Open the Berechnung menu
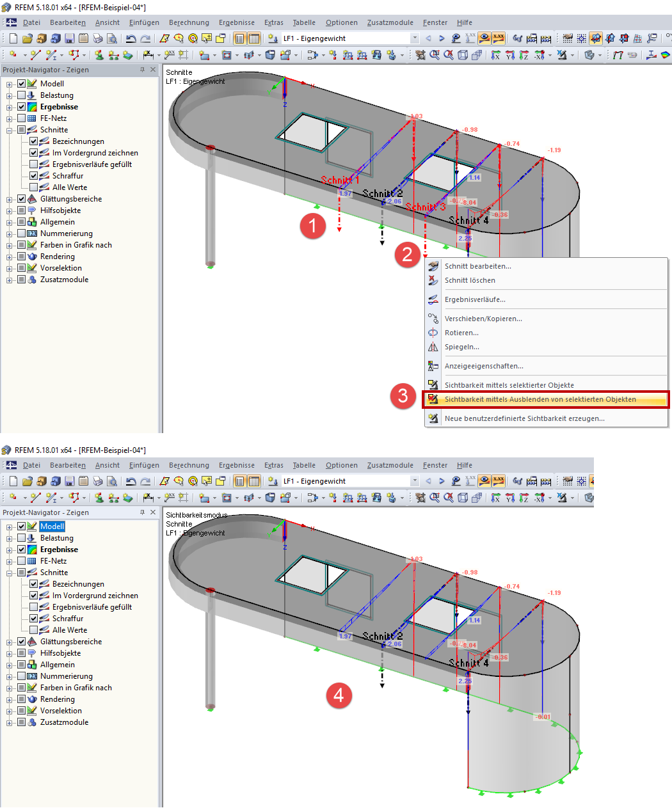Image resolution: width=672 pixels, height=808 pixels. click(x=189, y=22)
